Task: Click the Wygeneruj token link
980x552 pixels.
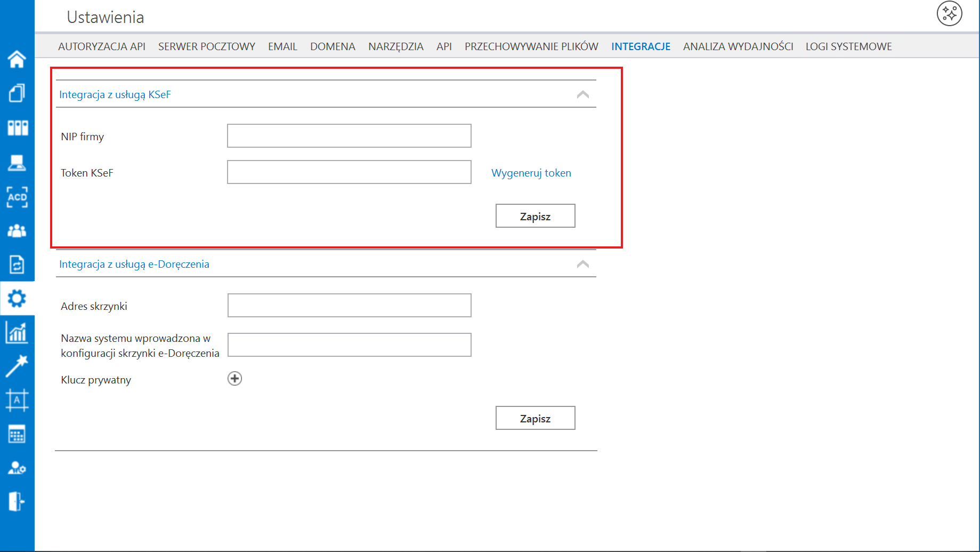Action: (531, 173)
